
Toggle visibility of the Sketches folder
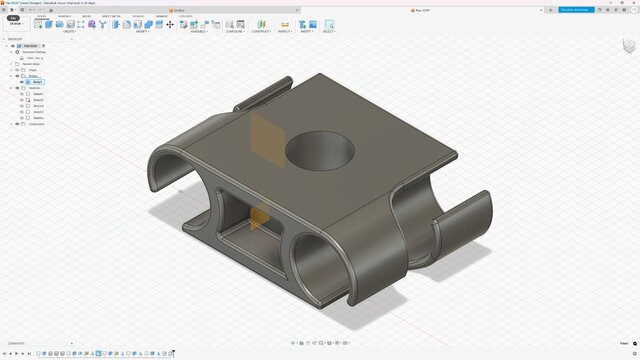click(x=17, y=88)
